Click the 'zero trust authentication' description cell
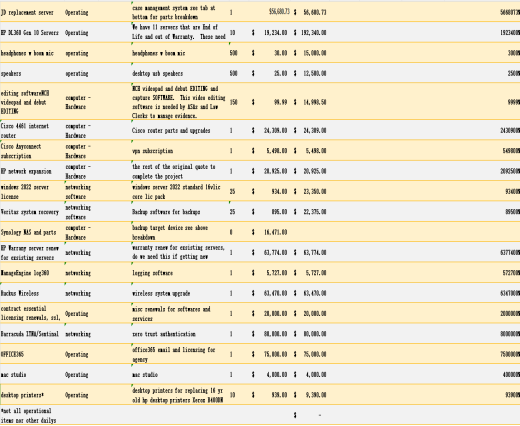 point(180,334)
